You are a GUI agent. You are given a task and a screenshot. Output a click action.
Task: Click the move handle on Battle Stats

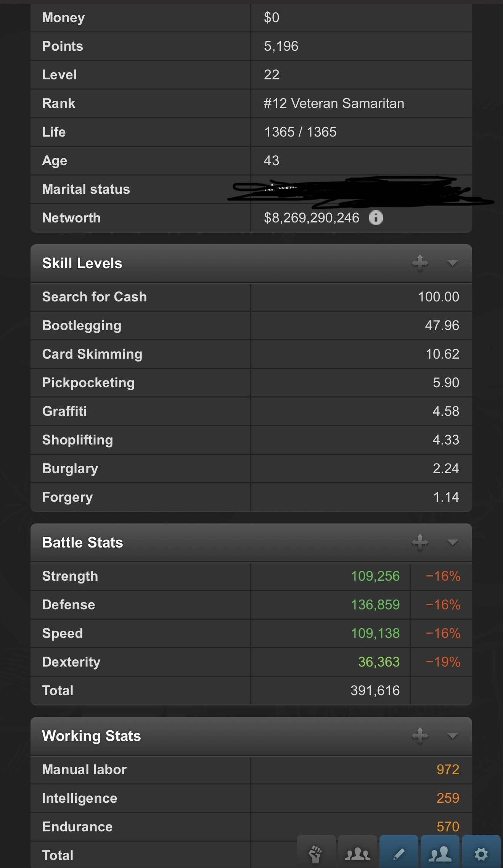point(420,542)
